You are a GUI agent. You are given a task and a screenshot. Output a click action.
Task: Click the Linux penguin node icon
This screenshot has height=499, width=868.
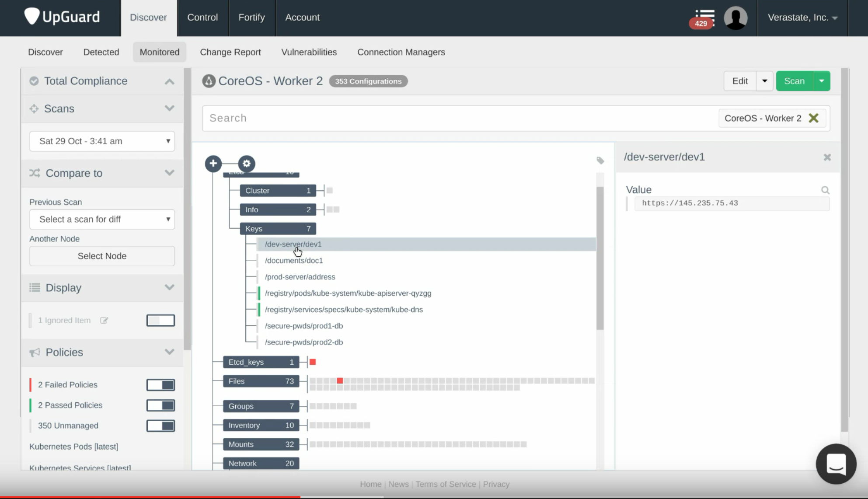(x=209, y=81)
